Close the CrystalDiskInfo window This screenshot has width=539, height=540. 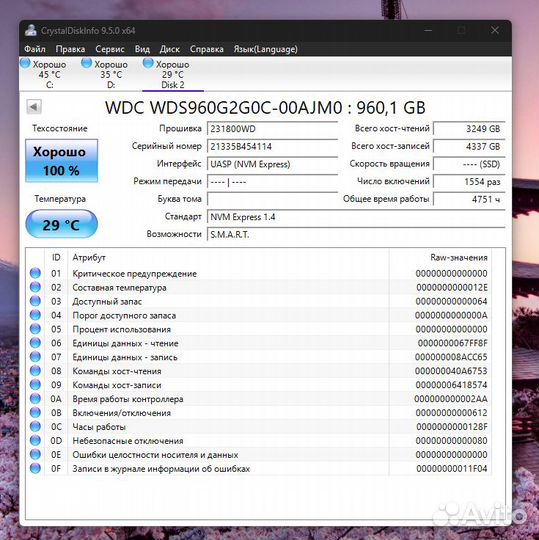point(495,30)
